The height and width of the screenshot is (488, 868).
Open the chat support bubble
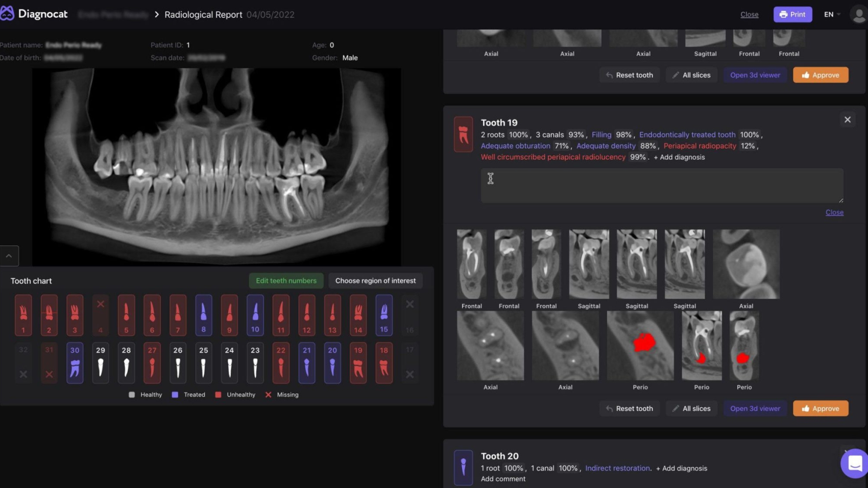coord(855,463)
